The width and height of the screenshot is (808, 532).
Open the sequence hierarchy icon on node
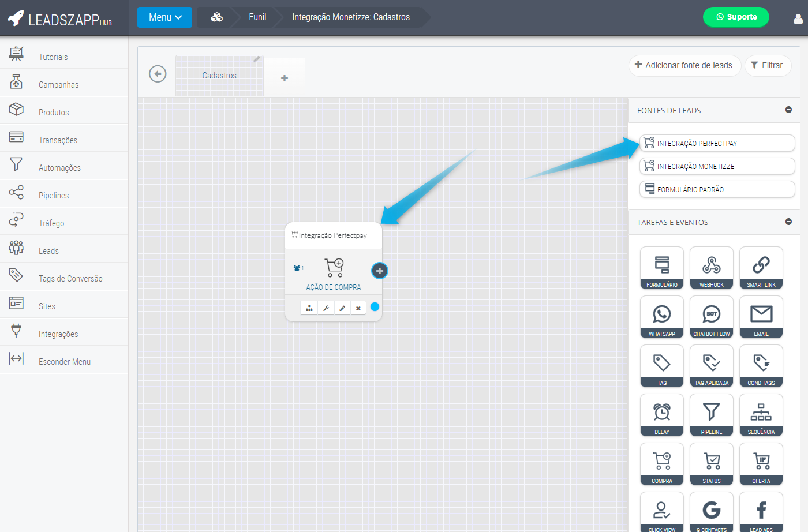[309, 308]
